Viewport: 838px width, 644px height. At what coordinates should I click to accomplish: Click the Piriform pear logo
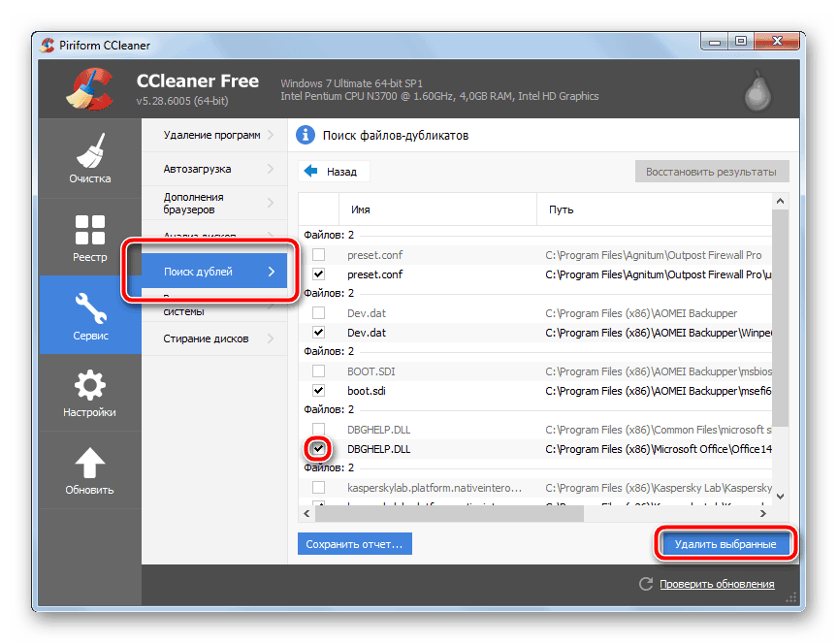point(757,90)
